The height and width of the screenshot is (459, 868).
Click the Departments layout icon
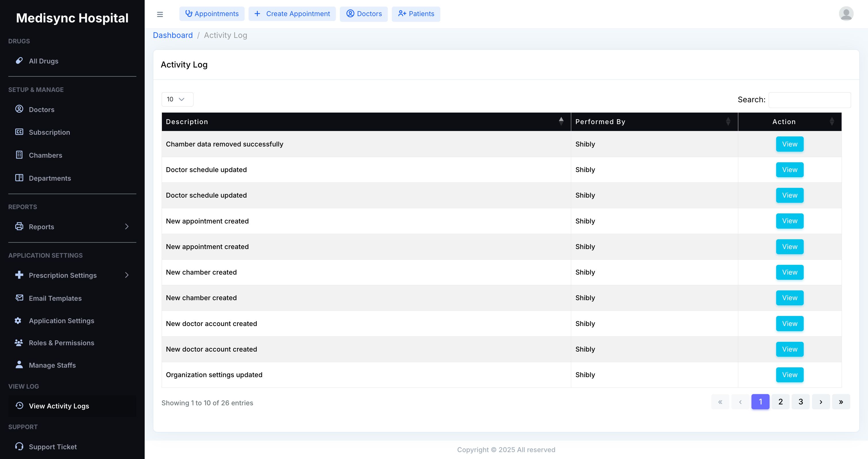click(19, 178)
